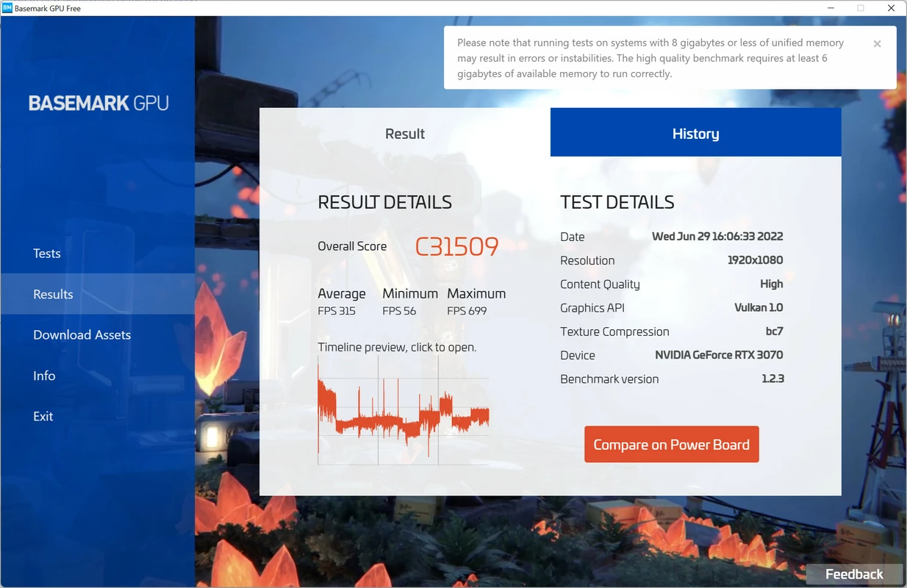Switch to the History tab

pyautogui.click(x=695, y=133)
